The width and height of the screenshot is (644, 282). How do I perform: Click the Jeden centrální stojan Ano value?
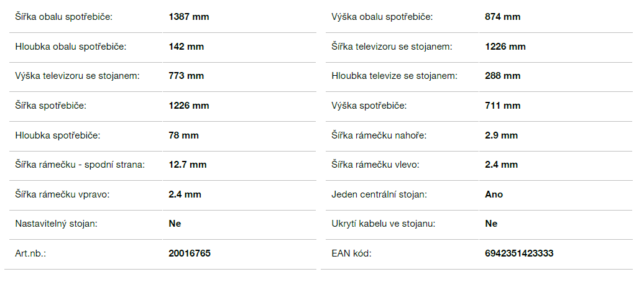tap(494, 194)
